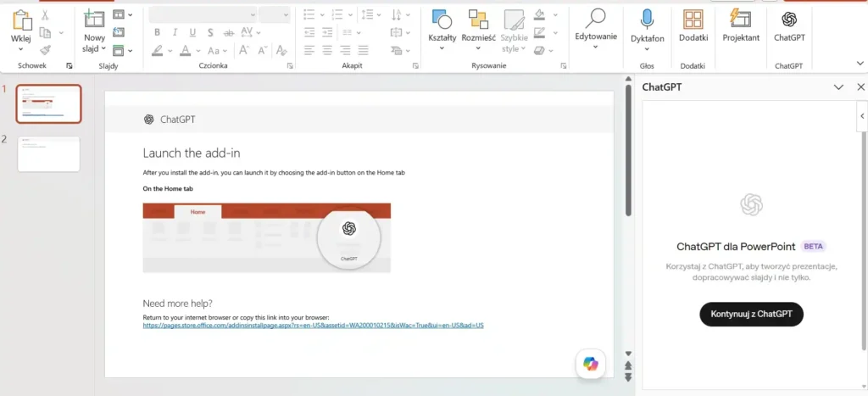This screenshot has height=396, width=868.
Task: Click the ChatGPT ribbon icon
Action: pyautogui.click(x=789, y=20)
